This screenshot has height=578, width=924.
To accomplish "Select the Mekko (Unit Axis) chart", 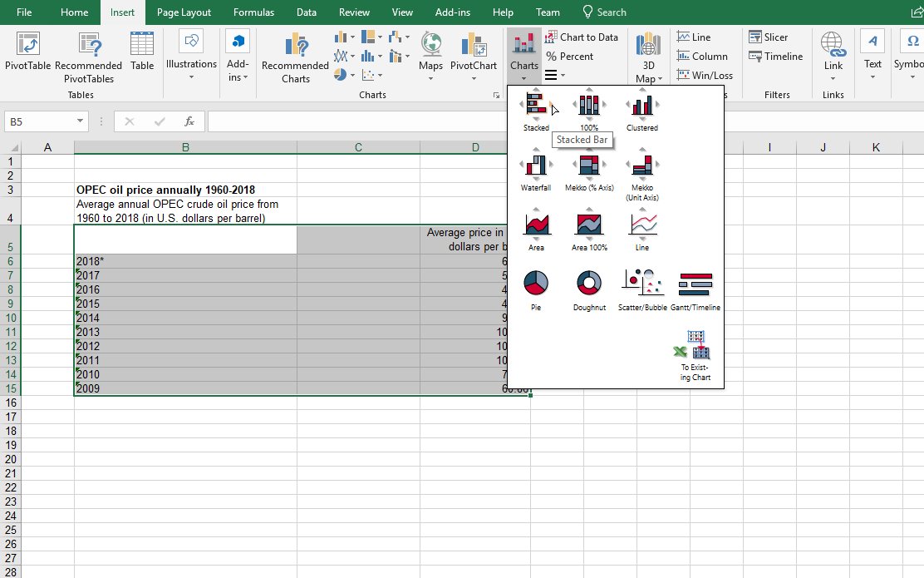I will 642,175.
